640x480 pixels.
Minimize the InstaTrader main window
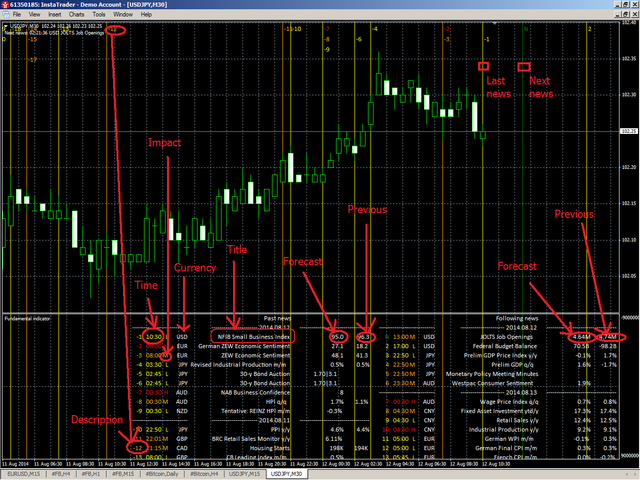coord(618,4)
